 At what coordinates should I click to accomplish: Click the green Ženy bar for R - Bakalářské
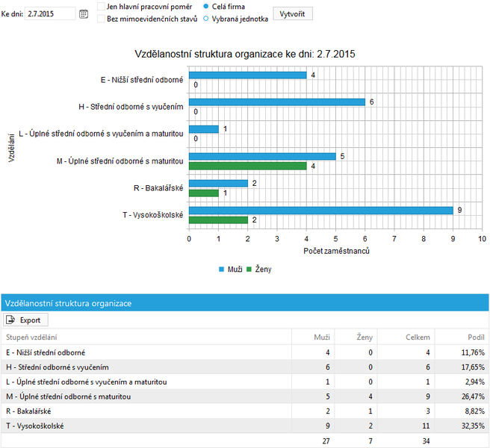click(x=204, y=193)
